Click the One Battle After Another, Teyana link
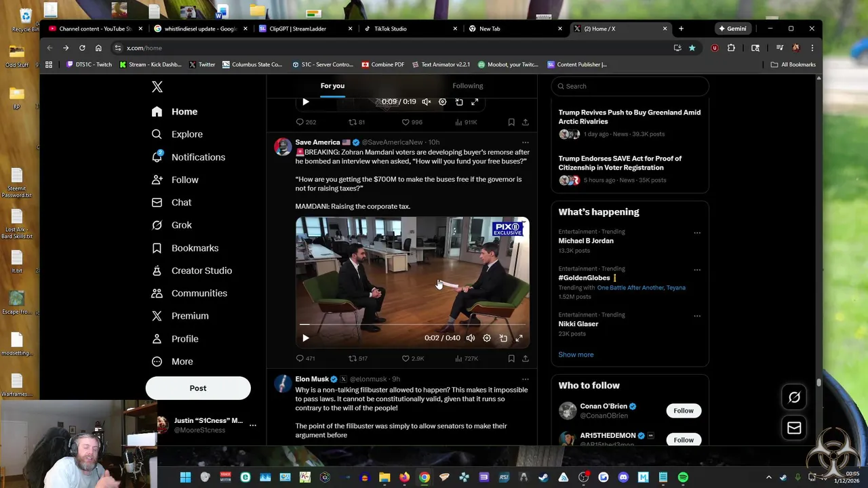 pyautogui.click(x=641, y=287)
